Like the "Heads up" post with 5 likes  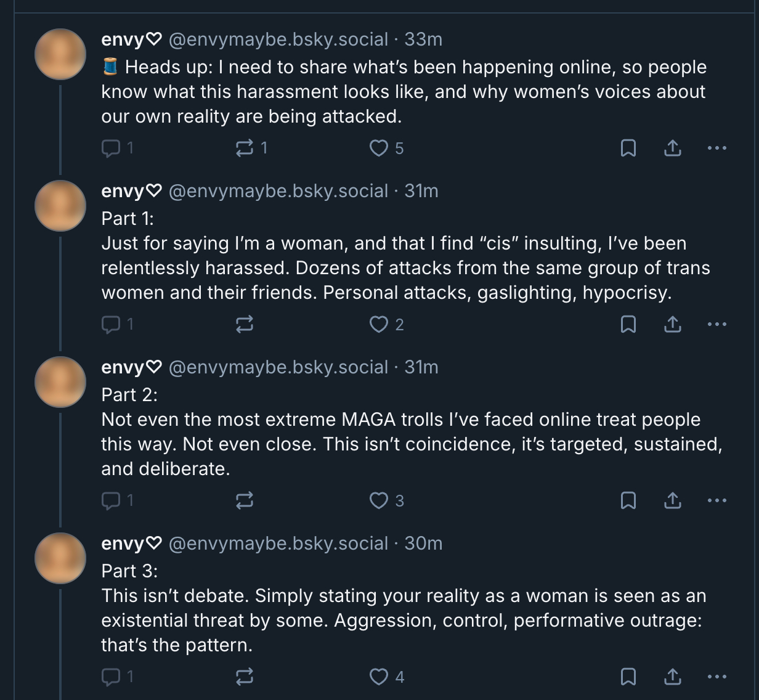(x=378, y=148)
